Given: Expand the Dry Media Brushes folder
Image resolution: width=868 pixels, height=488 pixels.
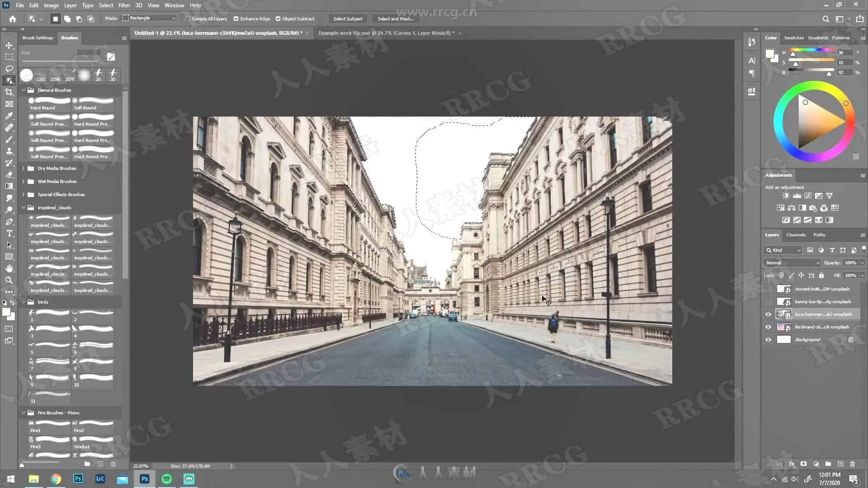Looking at the screenshot, I should click(x=24, y=168).
